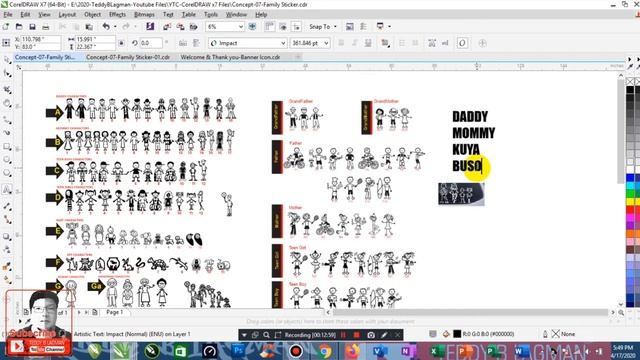Viewport: 640px width, 360px height.
Task: Toggle show guidelines icon
Action: coord(296,27)
